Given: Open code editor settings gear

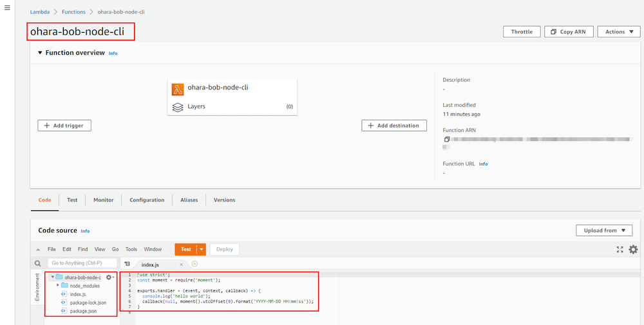Looking at the screenshot, I should (633, 249).
